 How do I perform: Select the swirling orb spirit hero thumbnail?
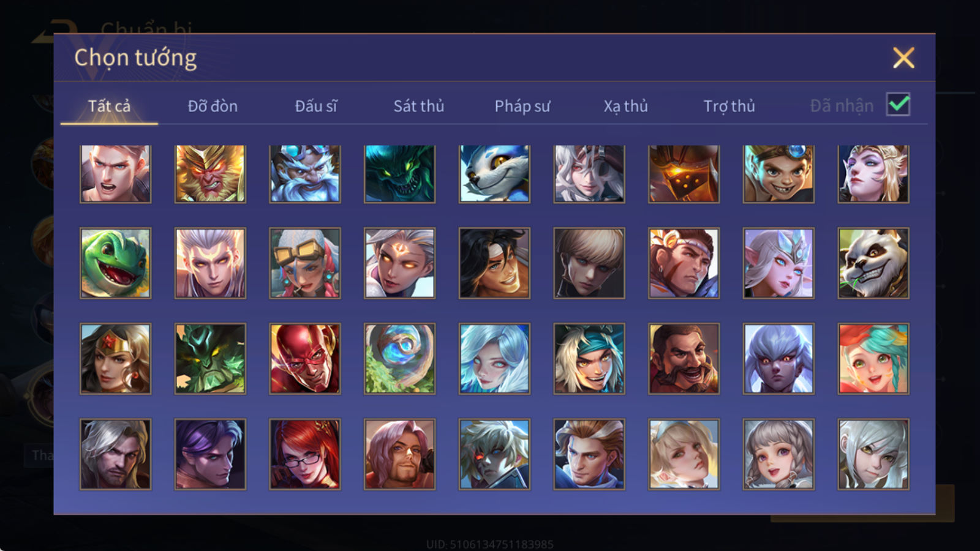click(399, 359)
